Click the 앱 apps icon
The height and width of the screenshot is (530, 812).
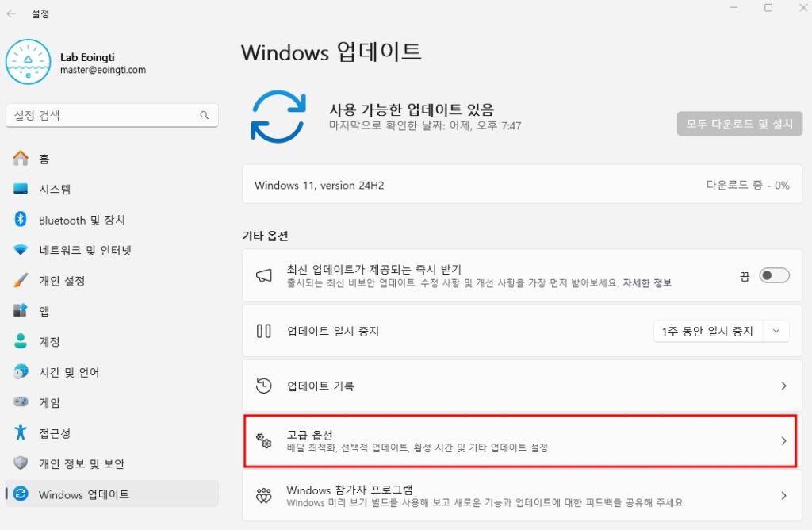coord(20,310)
